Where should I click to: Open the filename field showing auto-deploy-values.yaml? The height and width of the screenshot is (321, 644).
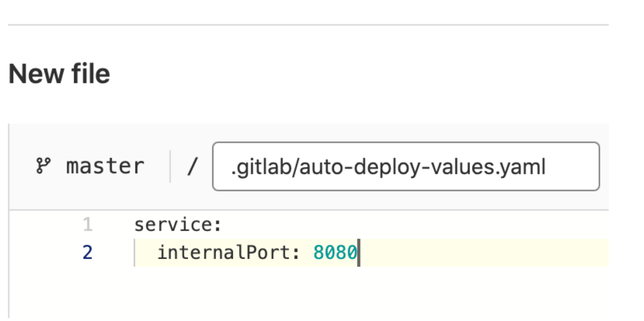tap(406, 166)
